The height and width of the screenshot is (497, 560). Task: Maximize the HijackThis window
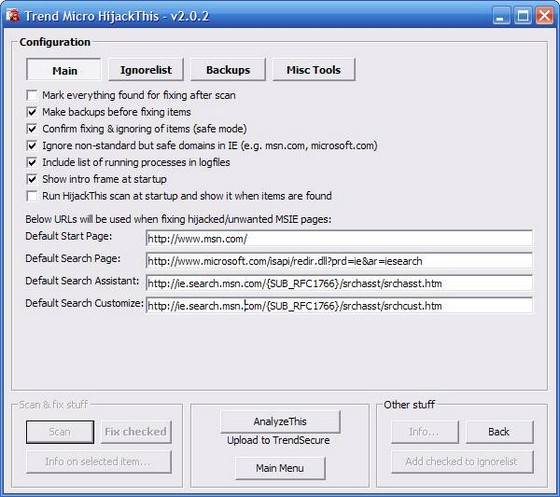coord(522,16)
